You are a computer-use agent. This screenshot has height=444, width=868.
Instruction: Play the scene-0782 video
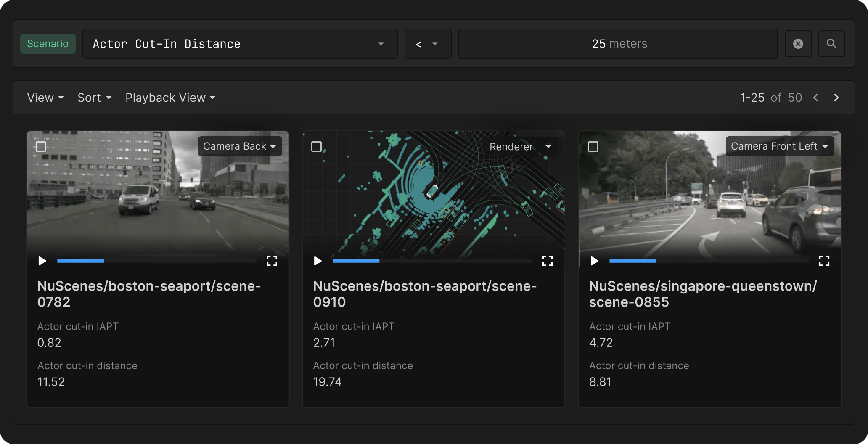(x=42, y=261)
